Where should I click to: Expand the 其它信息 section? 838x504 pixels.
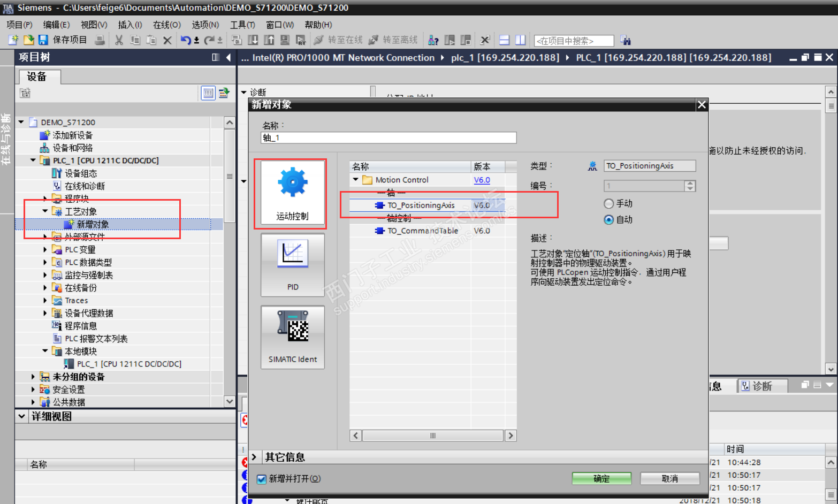coord(254,457)
